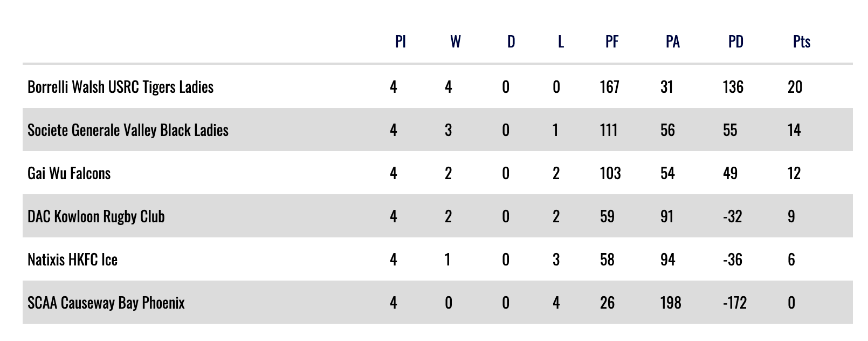Viewport: 868px width, 341px height.
Task: Click the Pts column header
Action: (801, 42)
